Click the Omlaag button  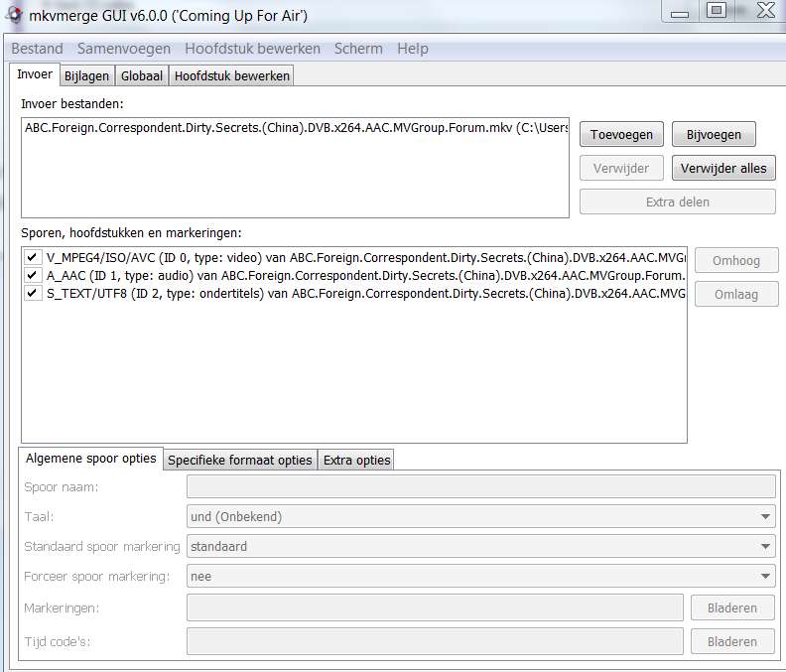tap(736, 294)
